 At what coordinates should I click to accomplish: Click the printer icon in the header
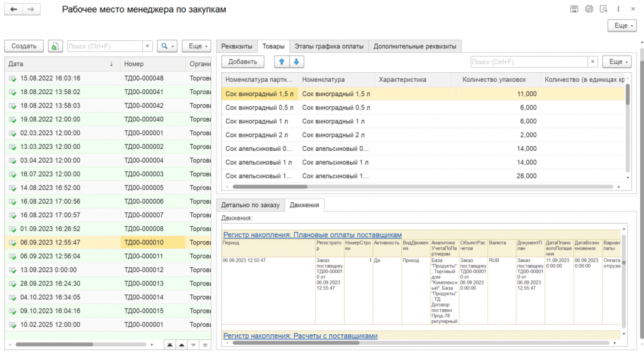click(x=589, y=9)
